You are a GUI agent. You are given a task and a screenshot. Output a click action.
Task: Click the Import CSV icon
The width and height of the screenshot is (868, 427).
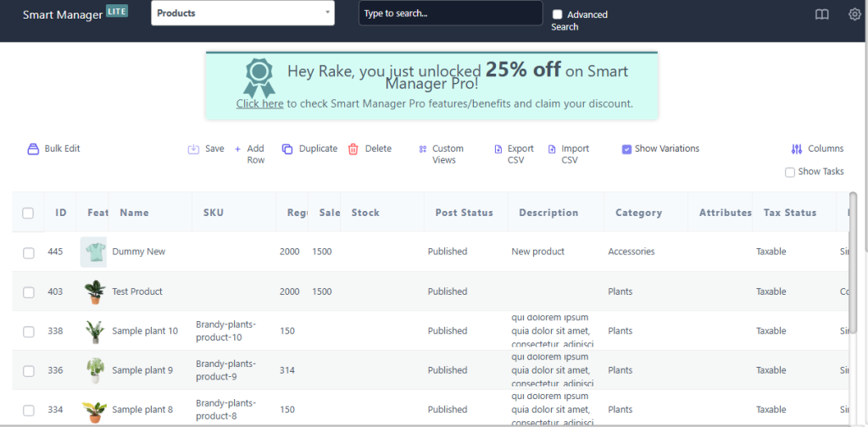pos(552,149)
